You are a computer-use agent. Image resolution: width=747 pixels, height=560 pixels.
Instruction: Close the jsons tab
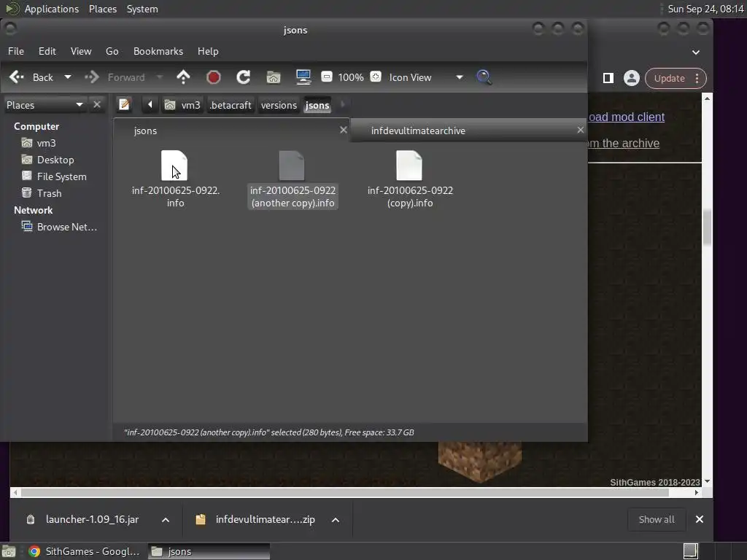[x=344, y=130]
